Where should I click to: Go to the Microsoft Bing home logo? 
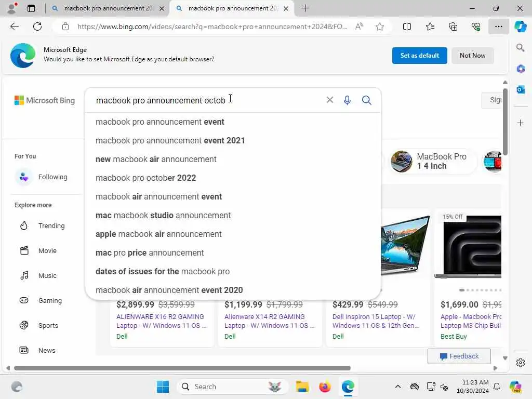[x=45, y=100]
